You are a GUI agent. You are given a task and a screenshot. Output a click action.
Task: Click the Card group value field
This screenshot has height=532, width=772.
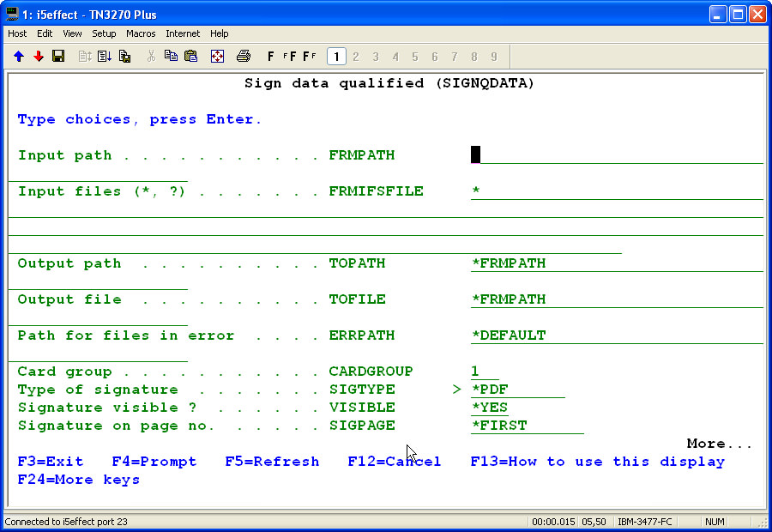(x=484, y=372)
